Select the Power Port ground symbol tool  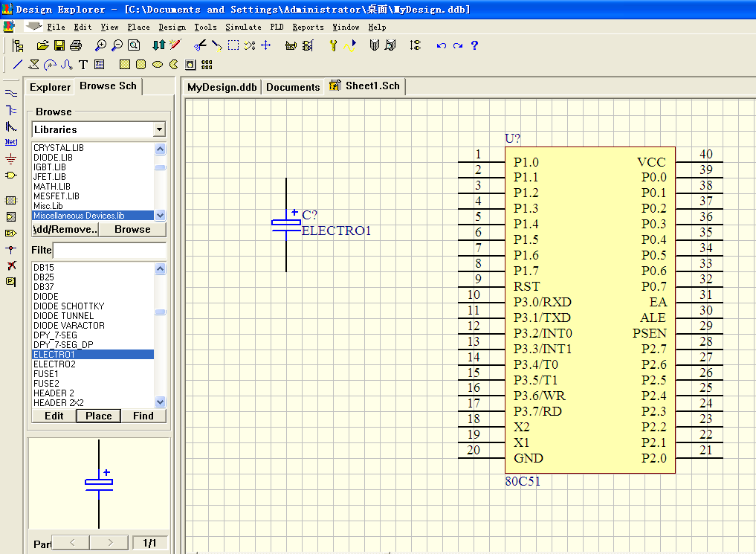(11, 158)
